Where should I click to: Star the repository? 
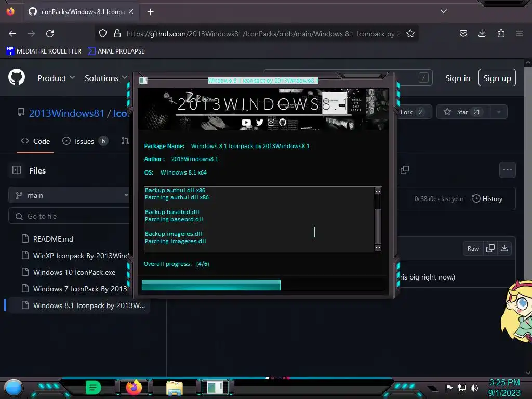(x=463, y=112)
